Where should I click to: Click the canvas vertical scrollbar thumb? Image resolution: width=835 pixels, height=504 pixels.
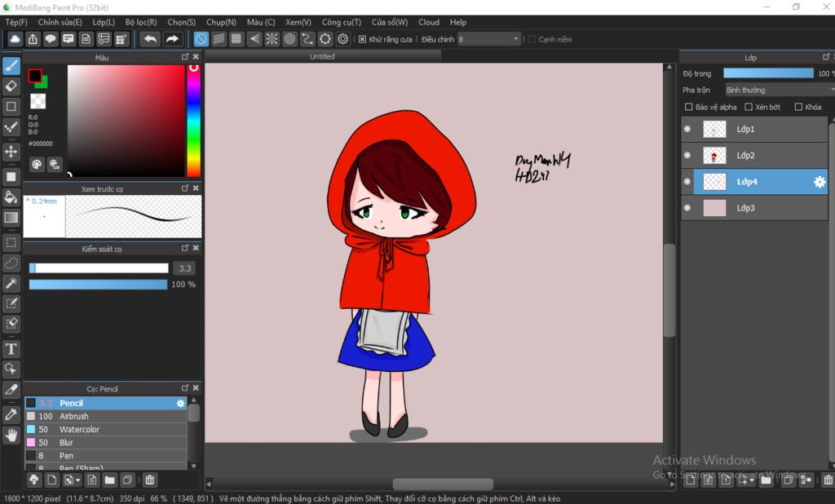[669, 290]
